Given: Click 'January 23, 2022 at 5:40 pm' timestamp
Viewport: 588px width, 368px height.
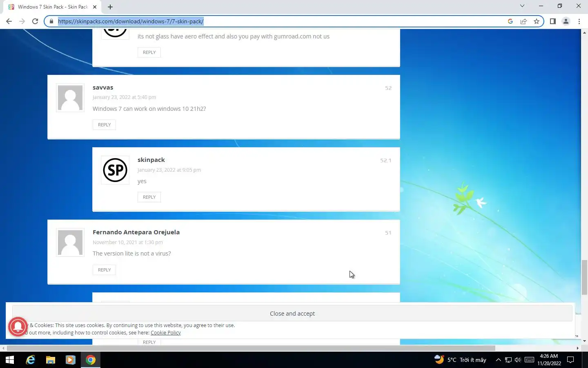Looking at the screenshot, I should [124, 97].
